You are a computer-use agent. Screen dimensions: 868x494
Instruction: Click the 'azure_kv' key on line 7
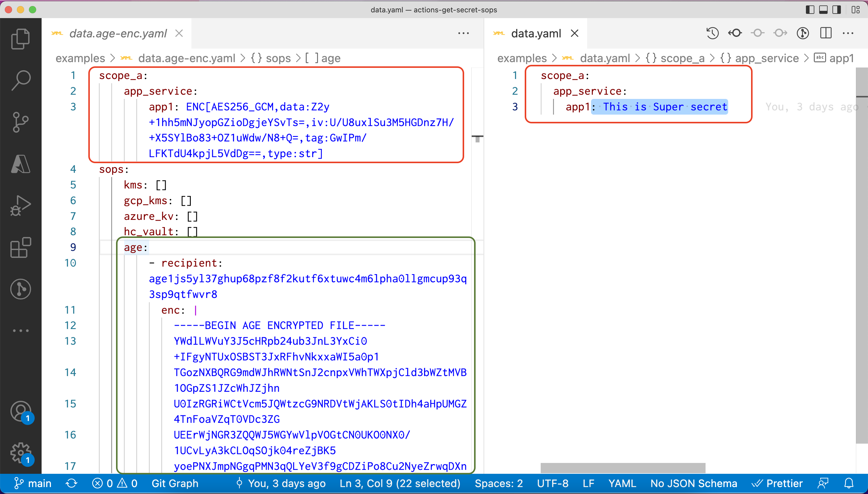click(149, 216)
